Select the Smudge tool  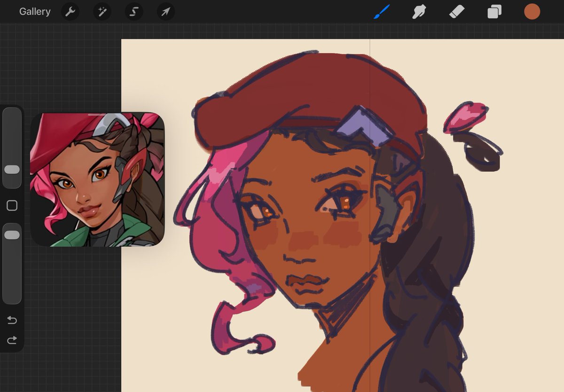coord(419,12)
